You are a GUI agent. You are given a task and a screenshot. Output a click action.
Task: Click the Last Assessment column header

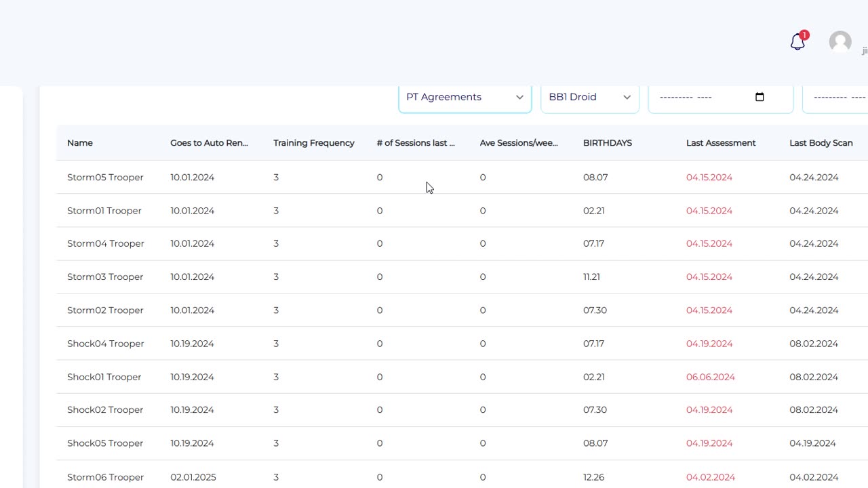pyautogui.click(x=721, y=143)
